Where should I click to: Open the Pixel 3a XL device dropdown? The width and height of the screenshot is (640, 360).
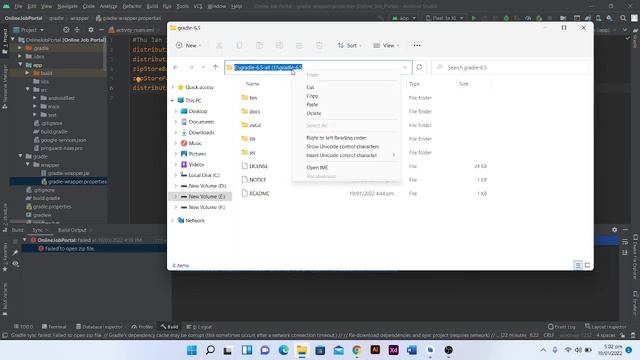[444, 18]
